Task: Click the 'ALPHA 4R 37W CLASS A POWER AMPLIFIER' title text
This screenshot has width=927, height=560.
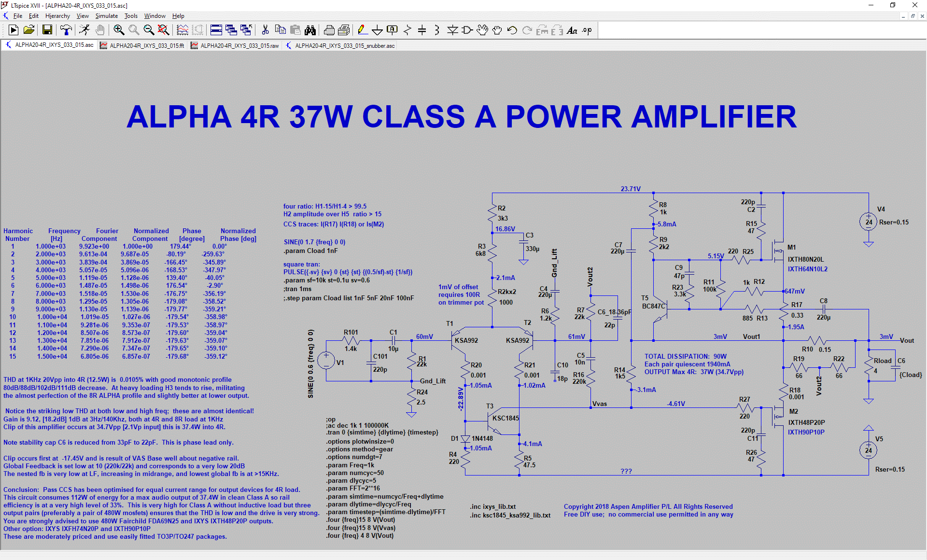Action: [x=462, y=117]
